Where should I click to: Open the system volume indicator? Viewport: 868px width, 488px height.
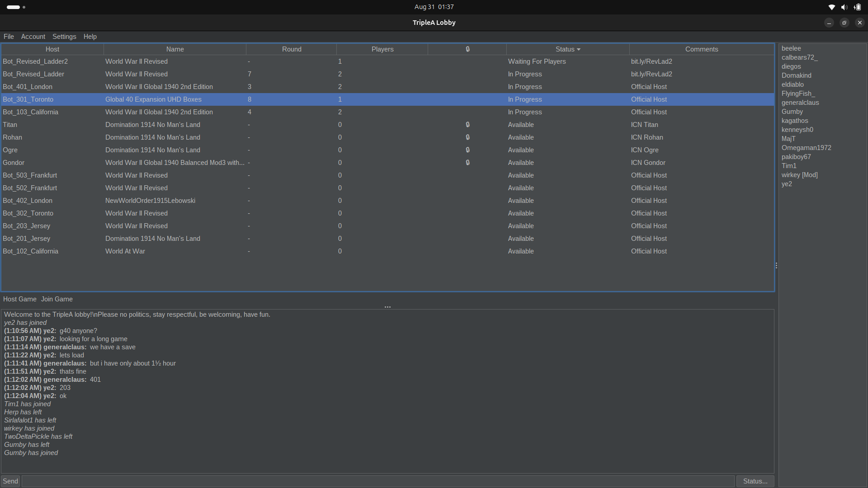tap(844, 7)
